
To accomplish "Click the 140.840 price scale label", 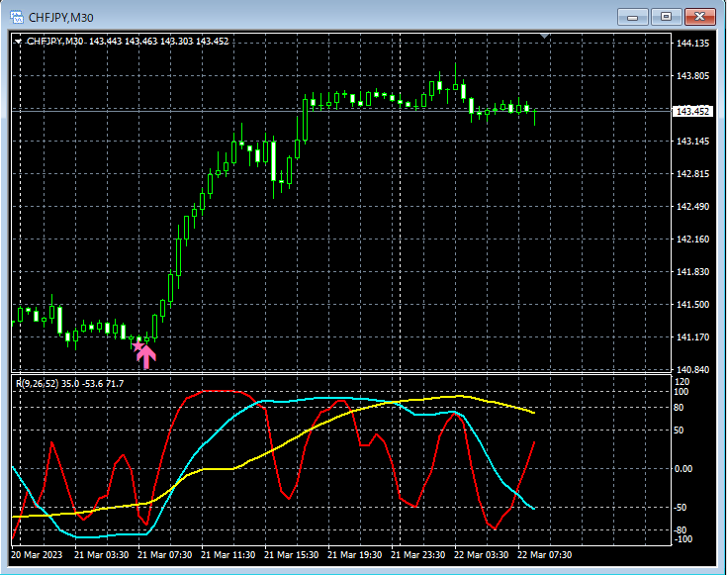I will [692, 370].
